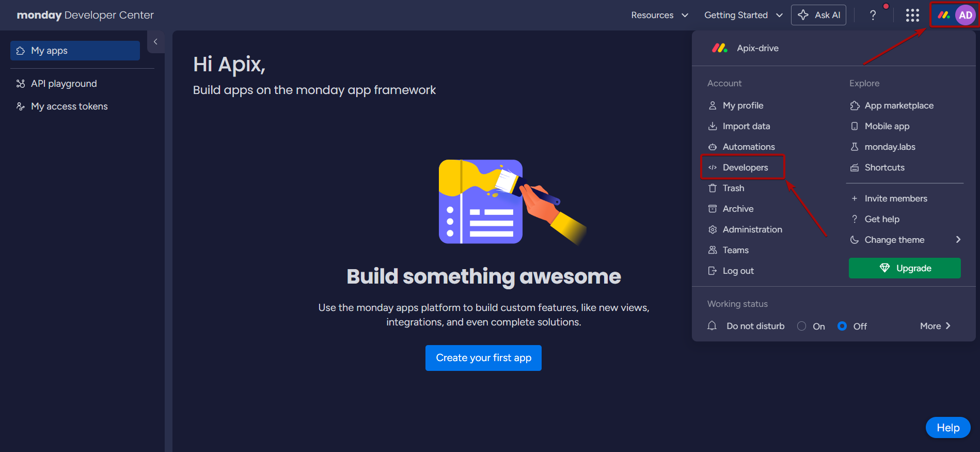Click the API playground sidebar icon

point(21,84)
